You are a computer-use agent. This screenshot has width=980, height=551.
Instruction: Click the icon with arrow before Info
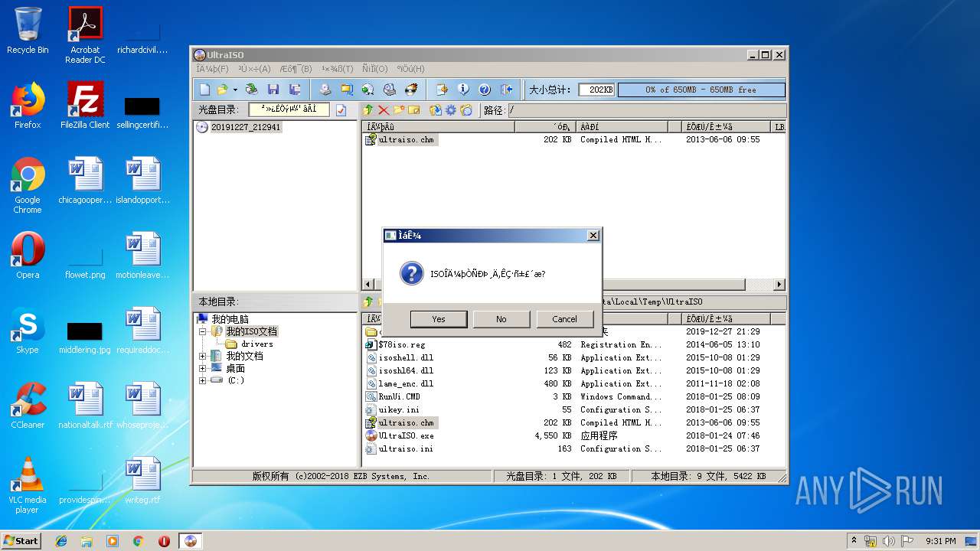pyautogui.click(x=442, y=90)
